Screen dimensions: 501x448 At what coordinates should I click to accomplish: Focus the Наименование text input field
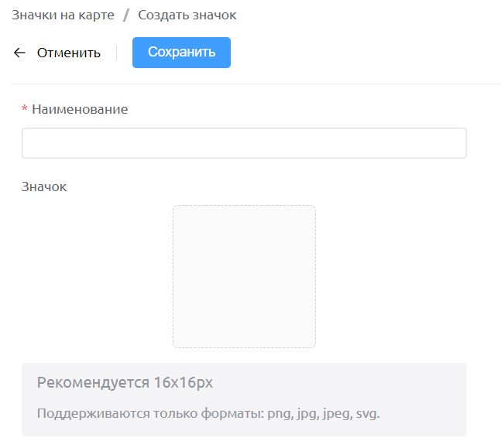244,143
